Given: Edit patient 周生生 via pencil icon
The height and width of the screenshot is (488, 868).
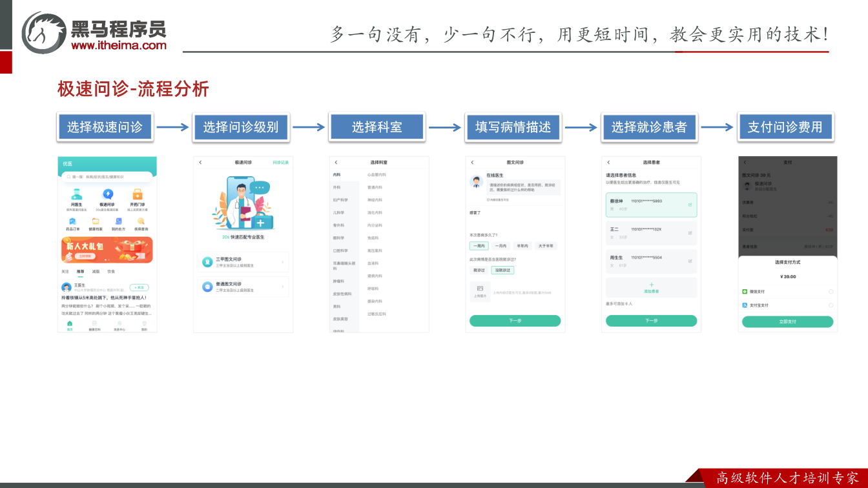Looking at the screenshot, I should 690,261.
